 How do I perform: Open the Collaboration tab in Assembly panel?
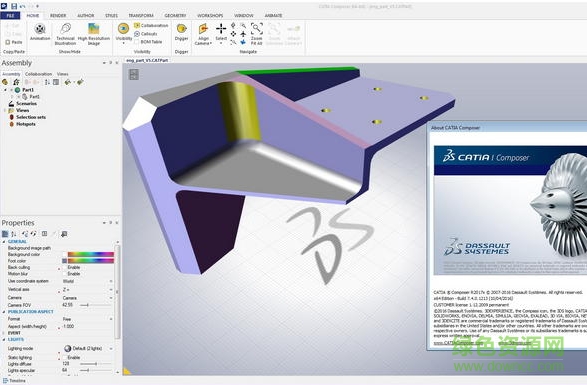click(x=39, y=74)
